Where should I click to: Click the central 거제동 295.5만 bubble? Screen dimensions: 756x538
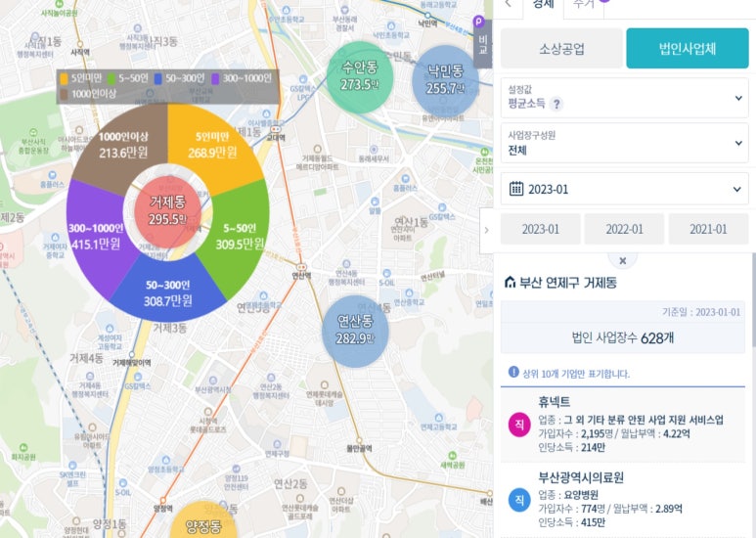pyautogui.click(x=168, y=211)
